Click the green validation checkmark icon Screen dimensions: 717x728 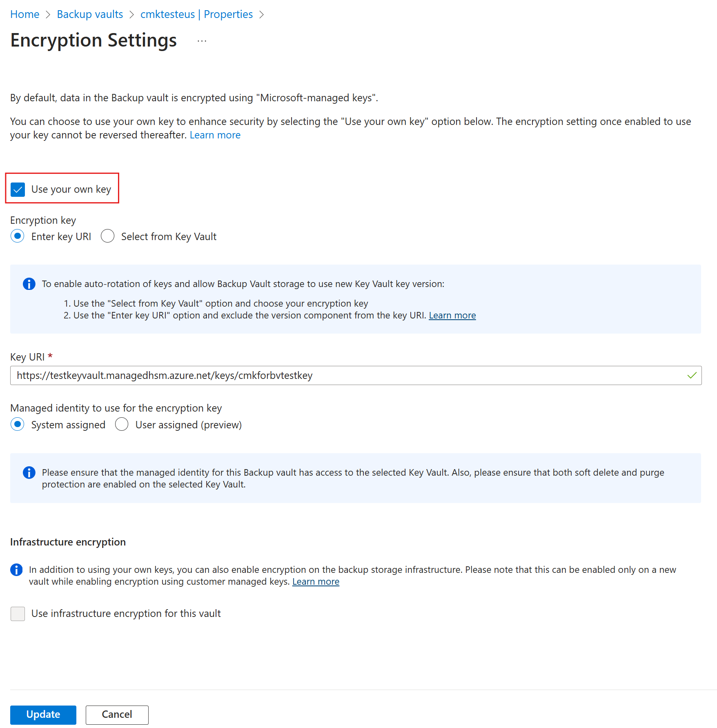[692, 375]
